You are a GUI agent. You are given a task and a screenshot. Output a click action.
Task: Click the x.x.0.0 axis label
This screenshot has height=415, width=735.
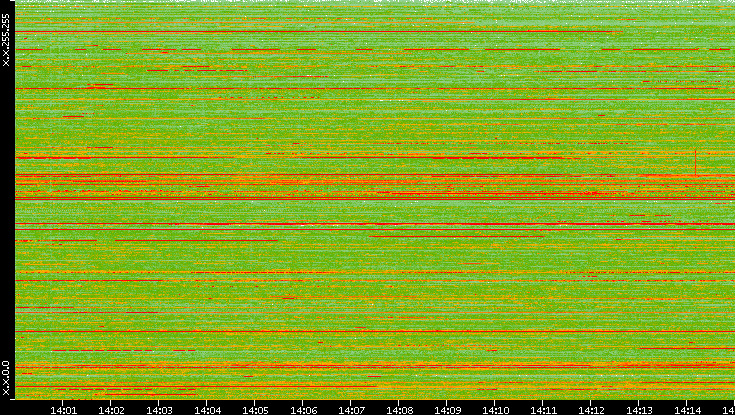tap(6, 378)
